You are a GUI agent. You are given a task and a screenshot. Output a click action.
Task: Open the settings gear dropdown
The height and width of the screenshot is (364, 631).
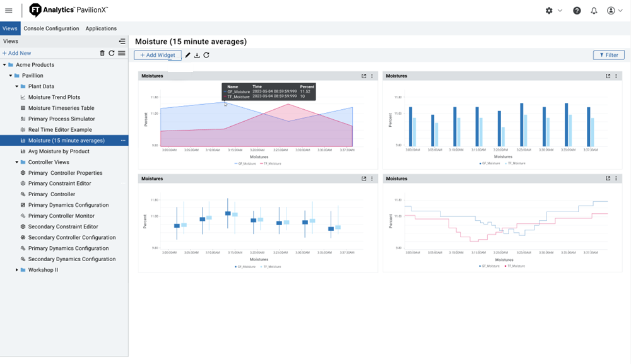[x=549, y=10]
